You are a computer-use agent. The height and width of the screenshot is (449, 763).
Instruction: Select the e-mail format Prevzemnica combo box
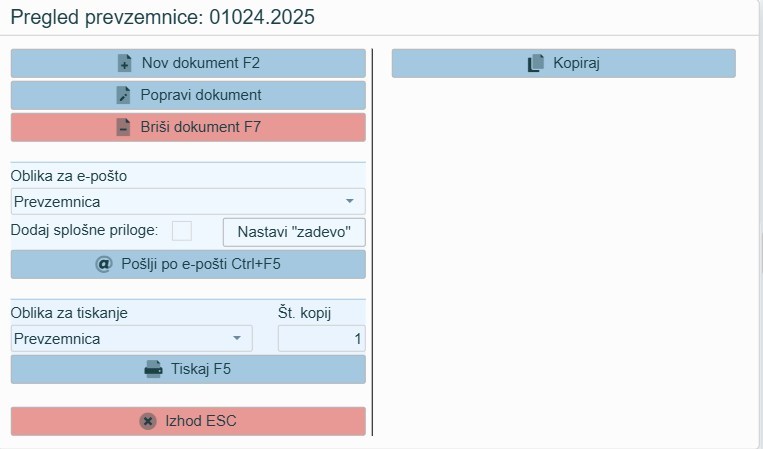tap(188, 201)
